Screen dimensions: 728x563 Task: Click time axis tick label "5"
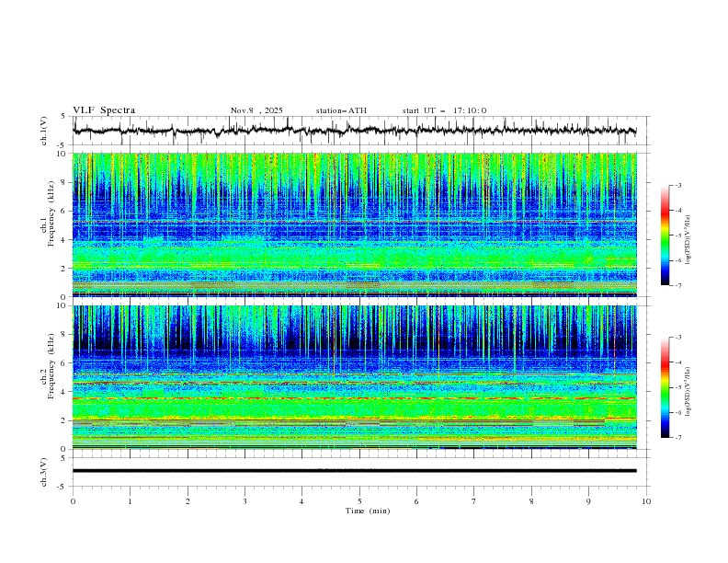(x=359, y=501)
